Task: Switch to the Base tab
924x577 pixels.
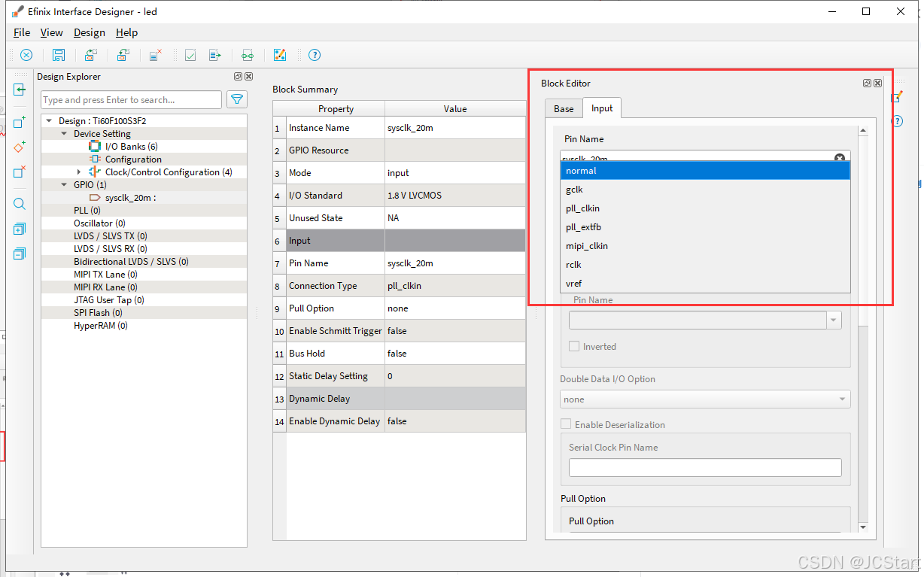Action: pos(564,109)
